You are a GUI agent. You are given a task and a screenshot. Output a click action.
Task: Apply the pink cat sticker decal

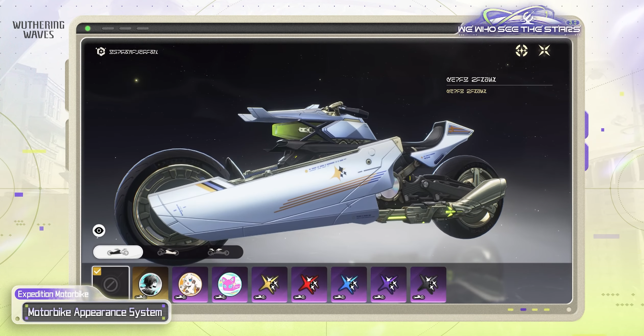click(230, 284)
